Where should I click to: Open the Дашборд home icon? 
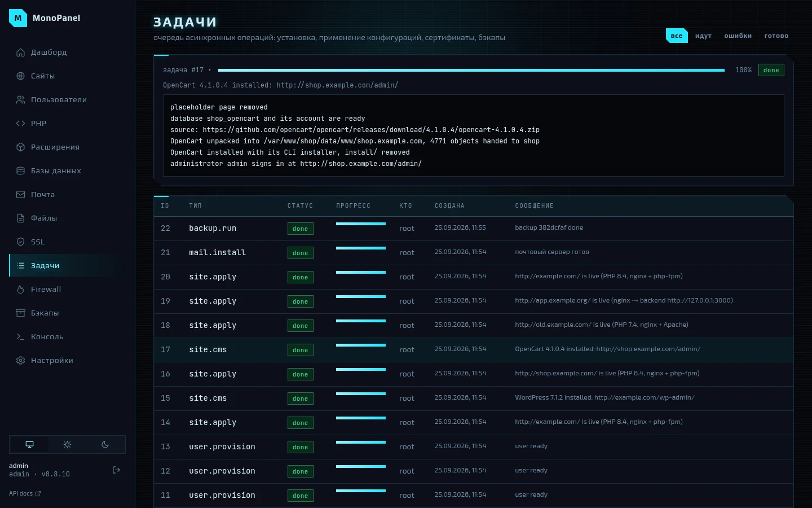click(x=20, y=52)
